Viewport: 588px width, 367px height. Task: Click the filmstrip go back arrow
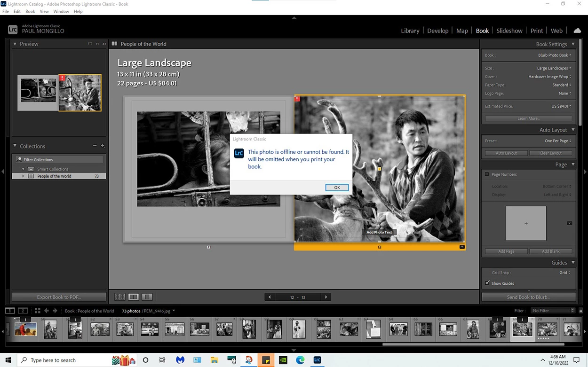[47, 311]
